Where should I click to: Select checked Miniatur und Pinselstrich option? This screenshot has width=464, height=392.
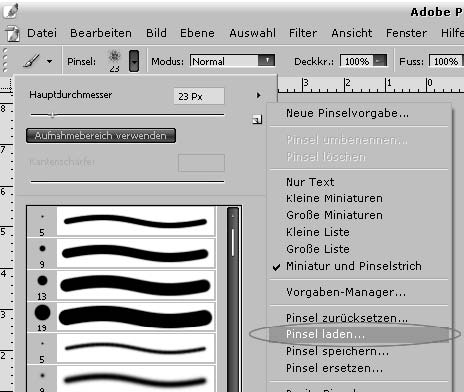pyautogui.click(x=354, y=266)
